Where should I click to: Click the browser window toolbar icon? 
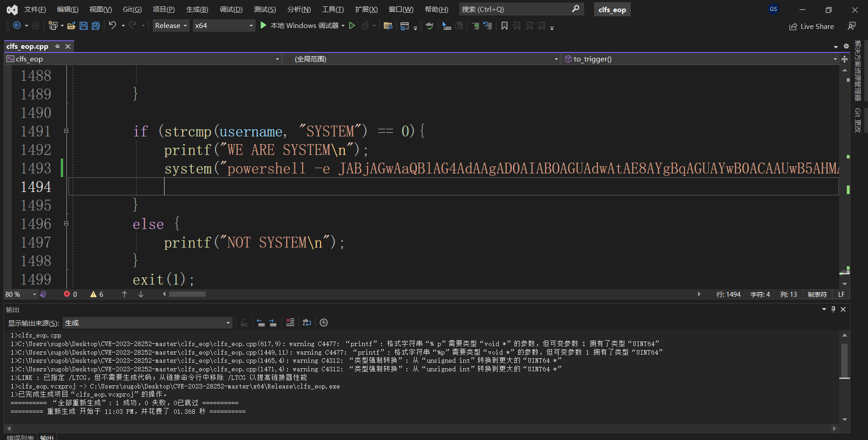(405, 26)
